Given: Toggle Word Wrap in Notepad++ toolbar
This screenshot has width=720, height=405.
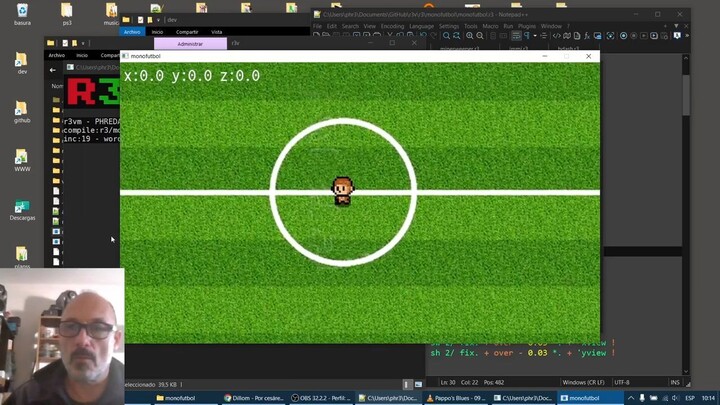Looking at the screenshot, I should (x=517, y=36).
